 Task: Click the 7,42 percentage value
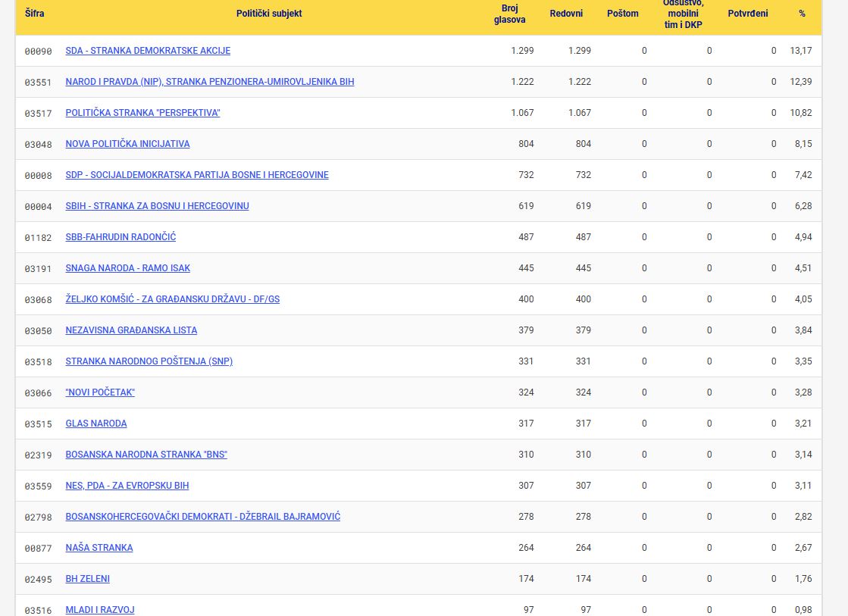pos(803,175)
